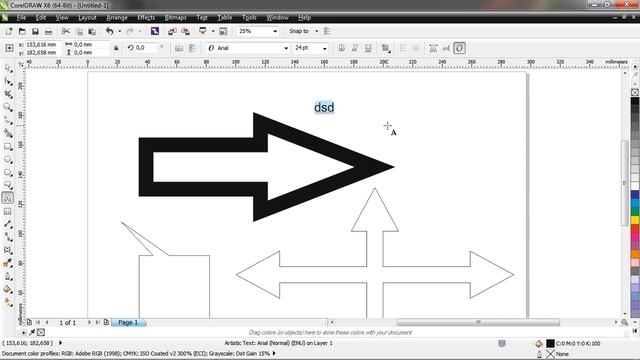
Task: Copy selection using the Copy icon
Action: [x=80, y=31]
